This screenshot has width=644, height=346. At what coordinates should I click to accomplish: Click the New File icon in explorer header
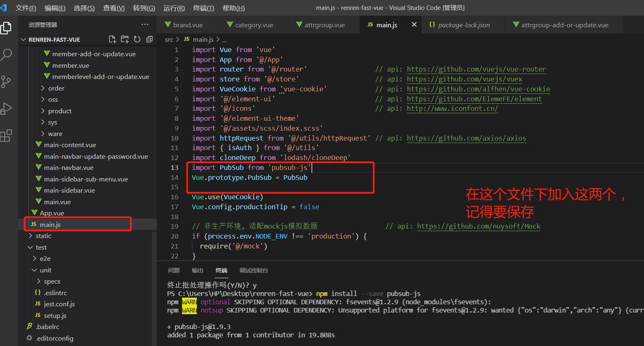pyautogui.click(x=112, y=39)
